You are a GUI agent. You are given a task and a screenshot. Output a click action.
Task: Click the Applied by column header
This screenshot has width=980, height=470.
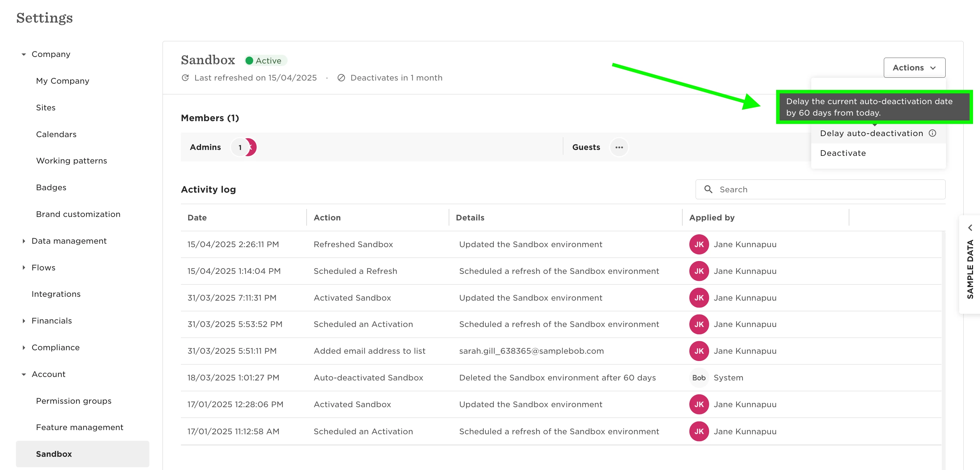pyautogui.click(x=712, y=218)
